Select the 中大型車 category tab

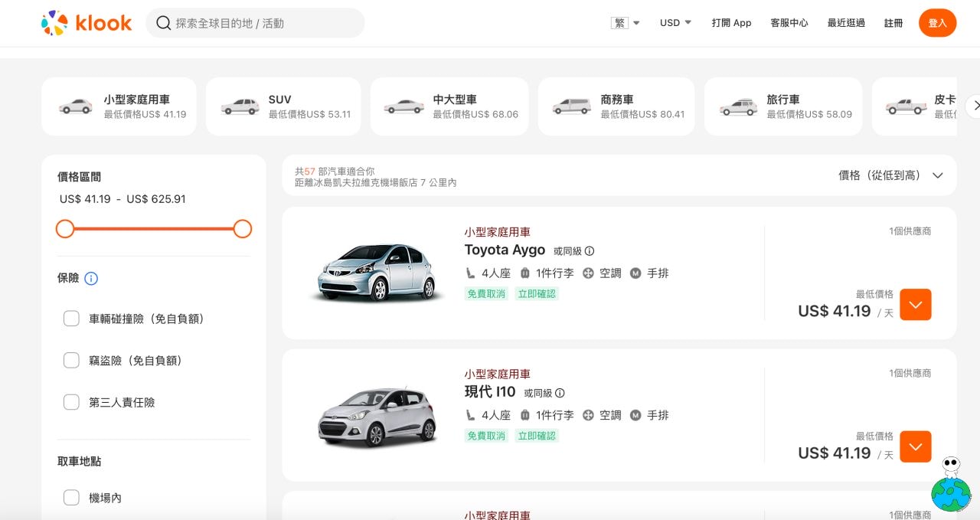pyautogui.click(x=449, y=106)
